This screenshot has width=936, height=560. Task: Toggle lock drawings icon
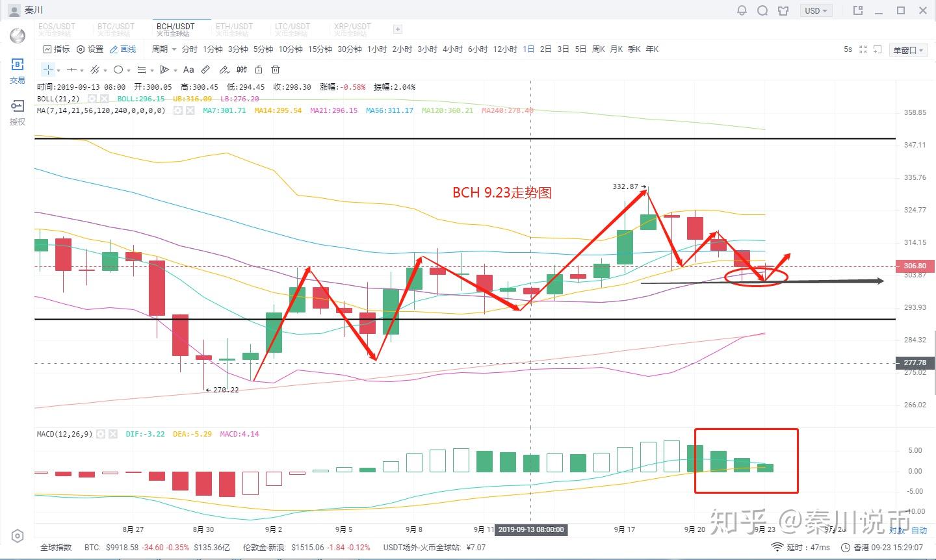click(x=259, y=70)
